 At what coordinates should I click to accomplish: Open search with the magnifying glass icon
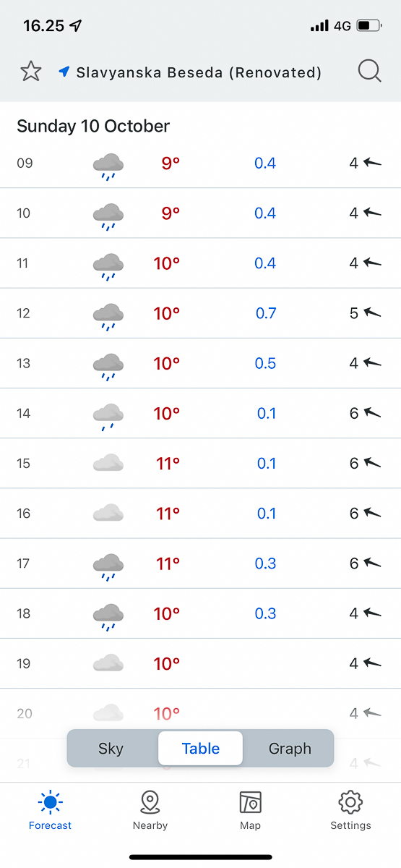369,71
